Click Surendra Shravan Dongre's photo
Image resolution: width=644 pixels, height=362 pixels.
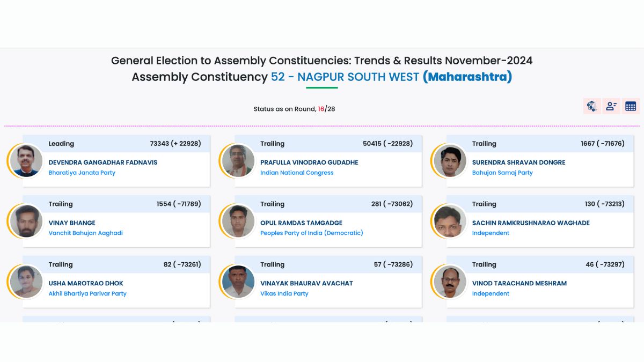click(x=450, y=160)
